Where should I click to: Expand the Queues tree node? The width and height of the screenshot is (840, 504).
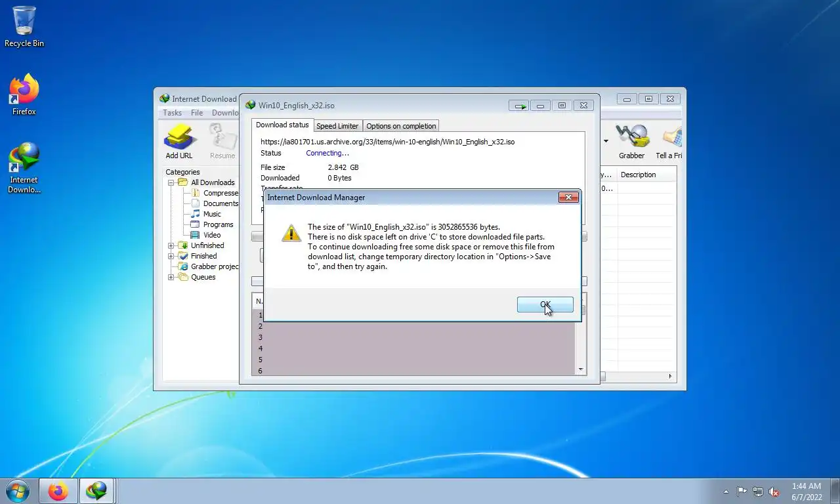coord(171,277)
